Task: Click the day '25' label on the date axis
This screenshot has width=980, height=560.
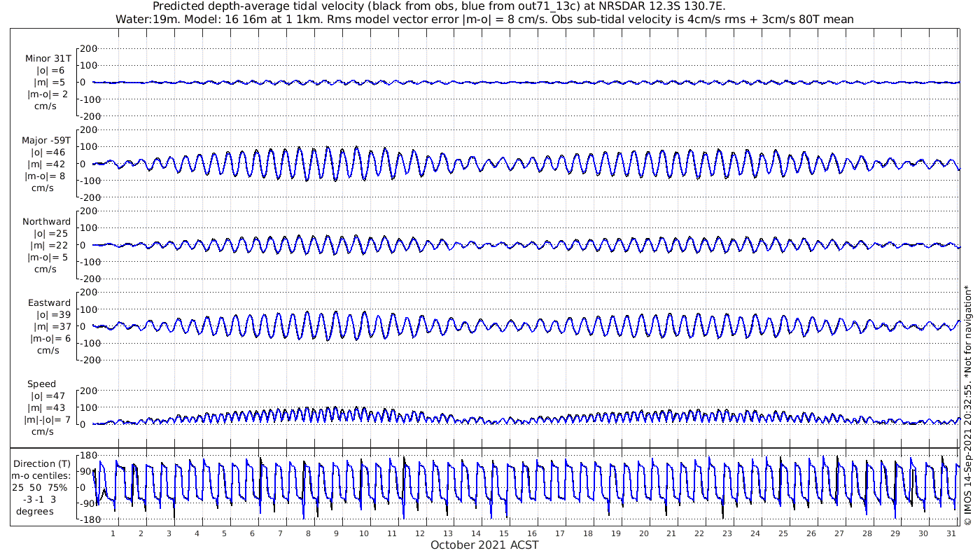Action: pos(783,533)
